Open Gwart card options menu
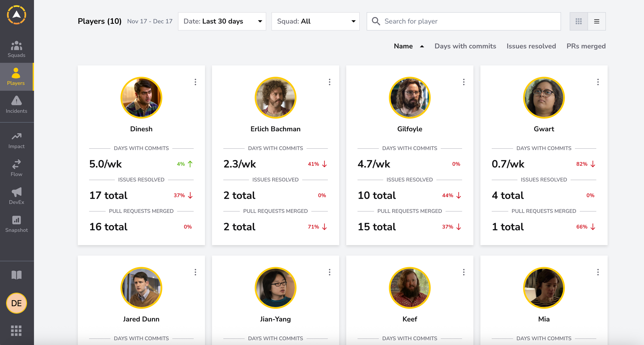This screenshot has width=644, height=345. (598, 82)
